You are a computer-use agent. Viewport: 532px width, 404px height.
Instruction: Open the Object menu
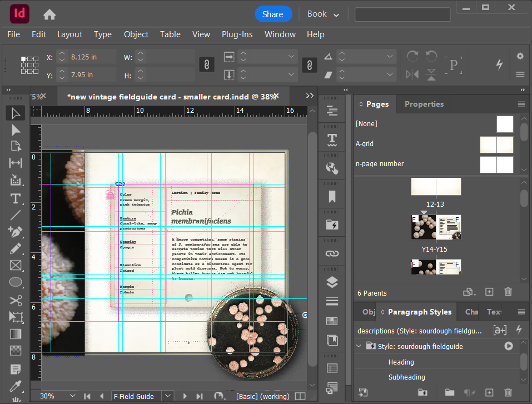pyautogui.click(x=136, y=34)
